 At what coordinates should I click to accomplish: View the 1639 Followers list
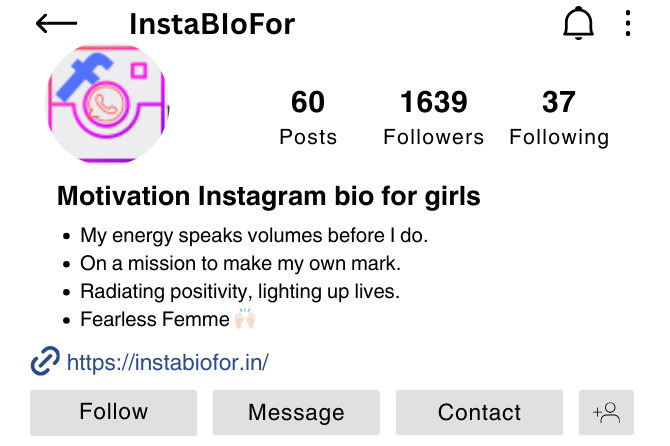pos(433,117)
